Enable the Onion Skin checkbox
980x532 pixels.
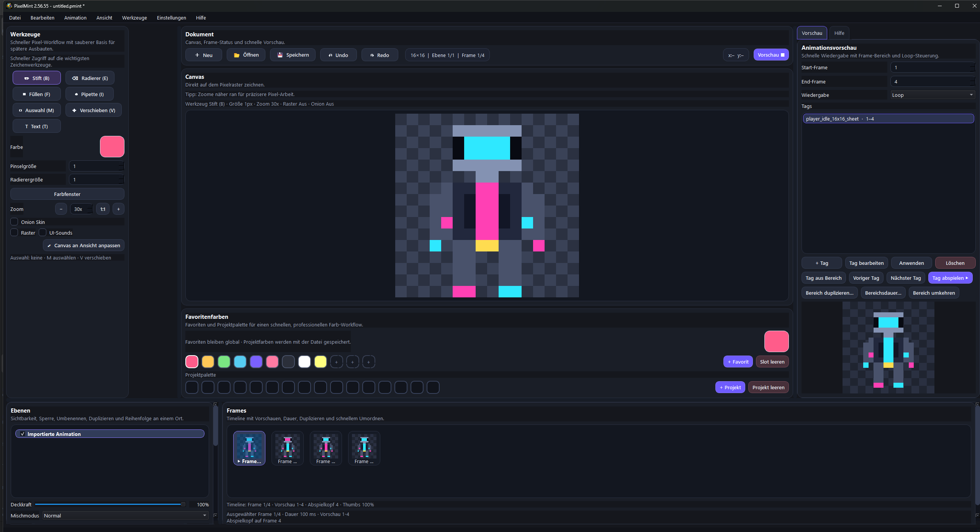tap(14, 222)
